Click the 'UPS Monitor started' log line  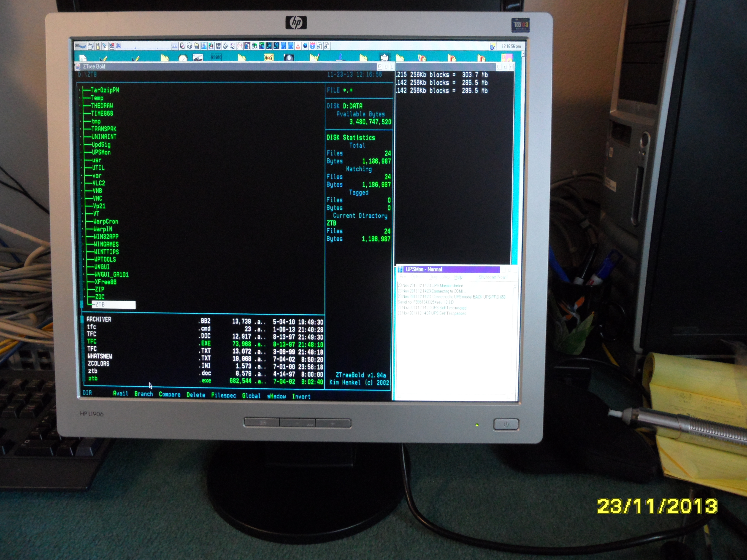[430, 286]
